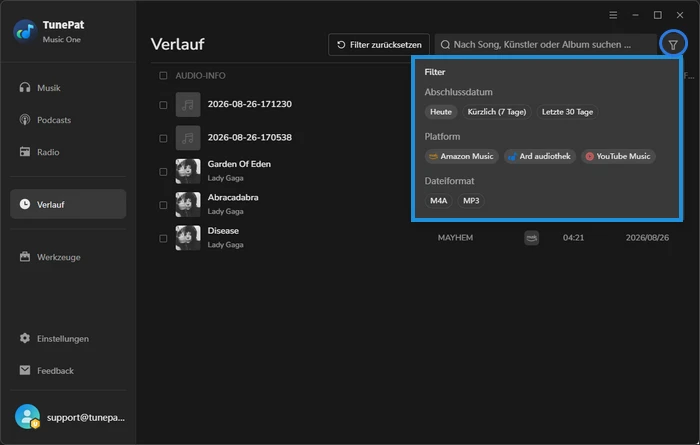Open Einstellungen in sidebar
Screen dimensions: 700x445
tap(68, 339)
